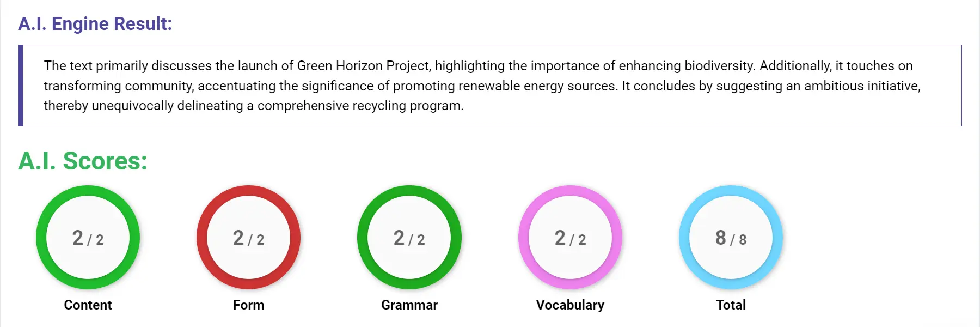Click the 2/2 value inside the Form circle
The image size is (980, 327).
click(248, 238)
